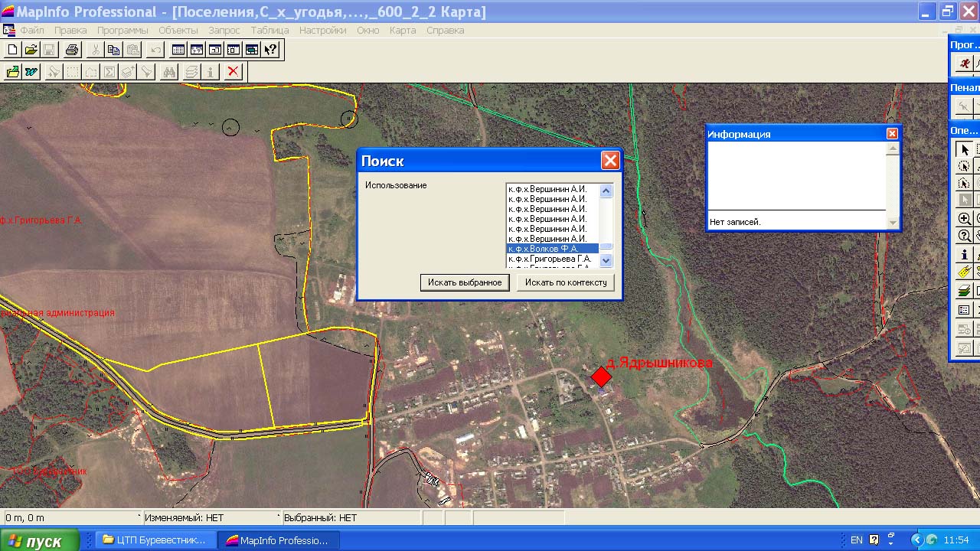Click Информация window scroll-down arrow
Screen dimensions: 980x551
coord(893,223)
